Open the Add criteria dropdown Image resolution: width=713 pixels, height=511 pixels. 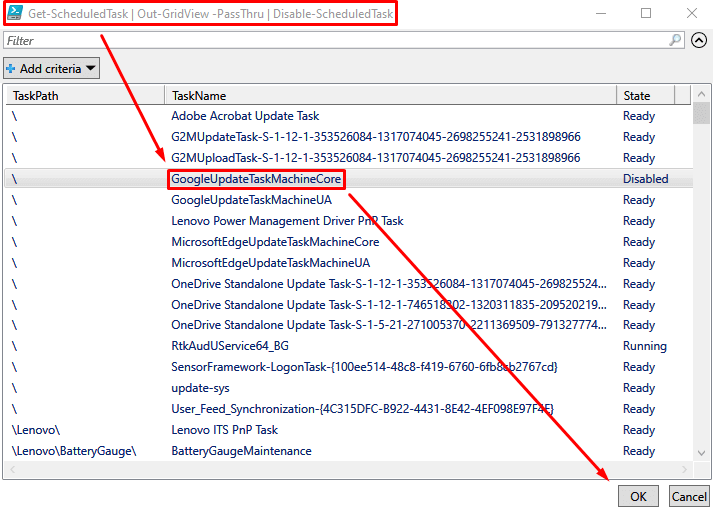(x=52, y=68)
